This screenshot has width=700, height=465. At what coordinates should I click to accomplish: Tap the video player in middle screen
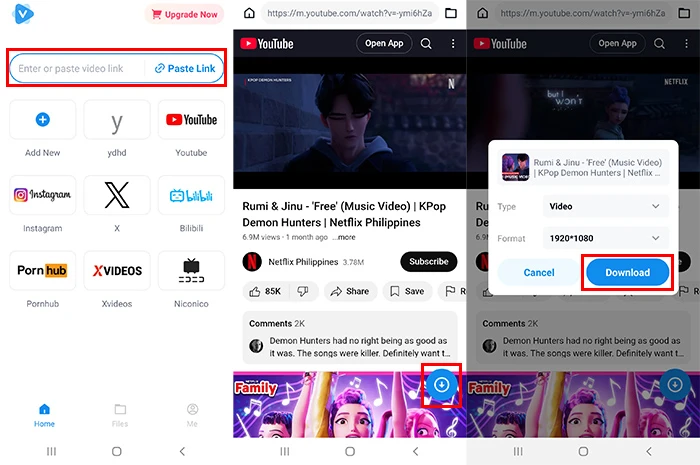coord(350,123)
